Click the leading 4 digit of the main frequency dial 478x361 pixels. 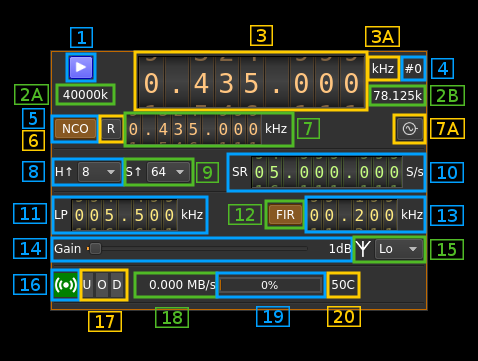tap(201, 83)
